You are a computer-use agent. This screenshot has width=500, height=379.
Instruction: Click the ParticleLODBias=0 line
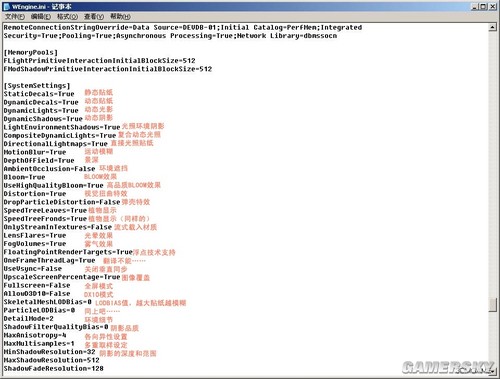[39, 310]
